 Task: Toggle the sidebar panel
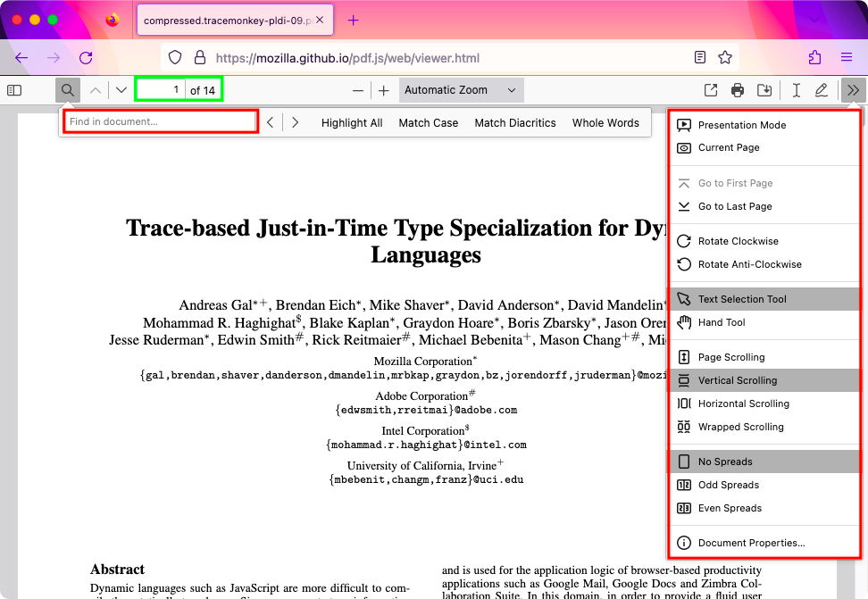(x=13, y=89)
